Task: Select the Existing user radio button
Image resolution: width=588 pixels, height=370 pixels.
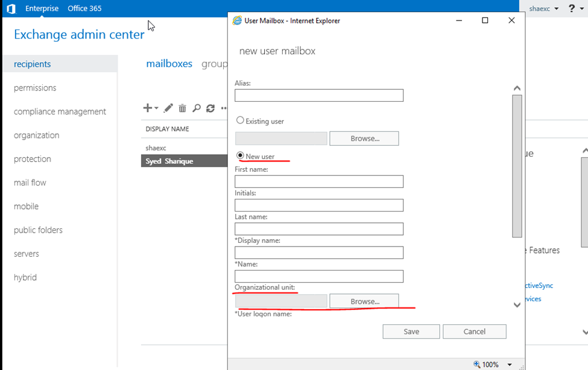Action: click(240, 121)
